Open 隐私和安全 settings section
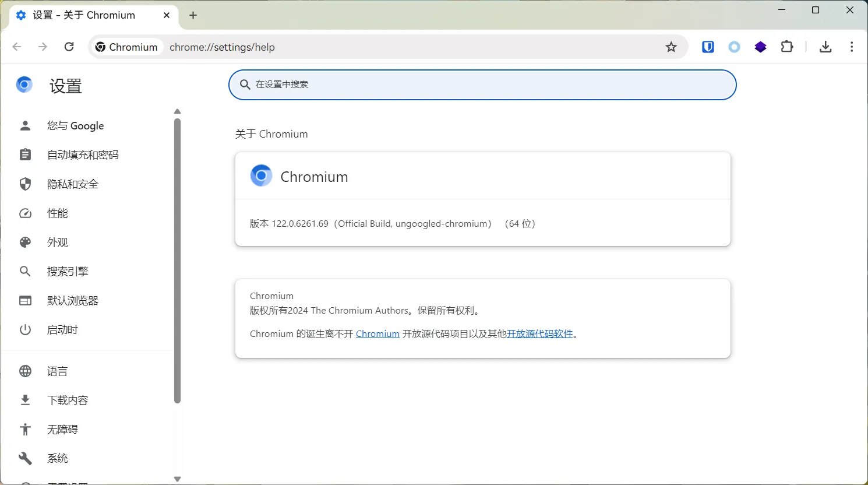This screenshot has width=868, height=485. tap(73, 184)
